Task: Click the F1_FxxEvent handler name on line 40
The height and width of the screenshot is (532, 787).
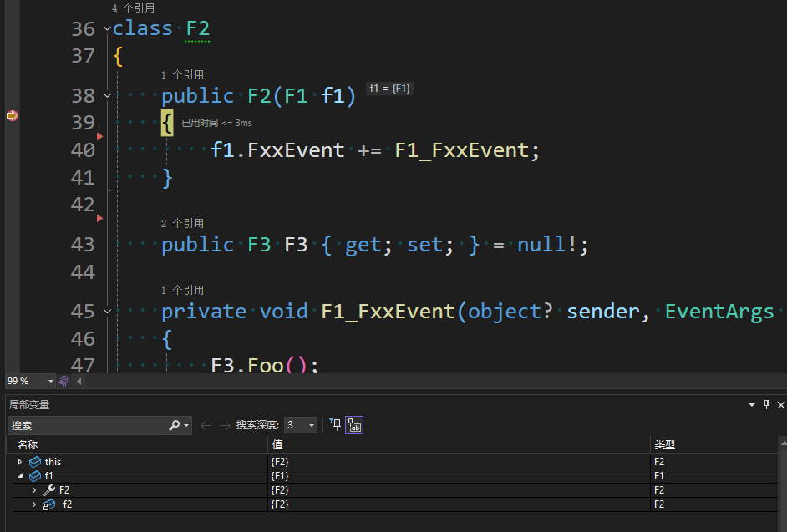Action: coord(462,150)
